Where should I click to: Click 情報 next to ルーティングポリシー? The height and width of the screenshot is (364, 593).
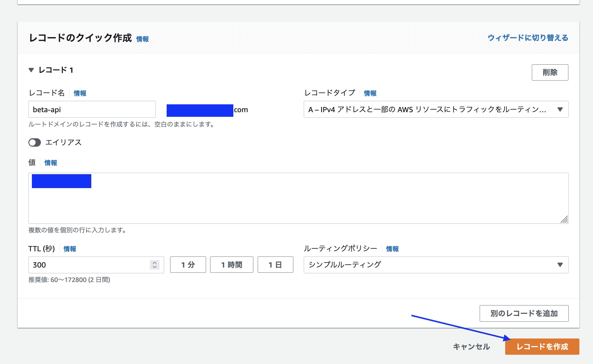coord(392,249)
